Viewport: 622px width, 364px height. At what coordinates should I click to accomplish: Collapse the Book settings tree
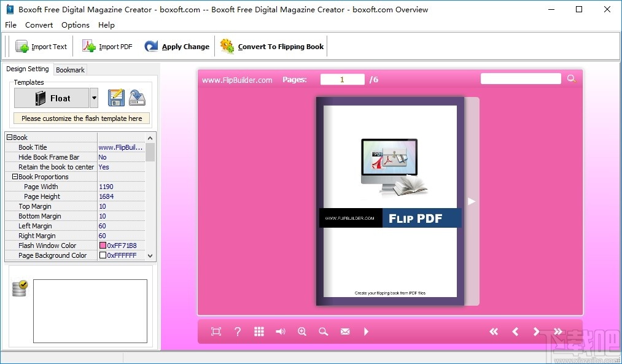click(x=9, y=137)
